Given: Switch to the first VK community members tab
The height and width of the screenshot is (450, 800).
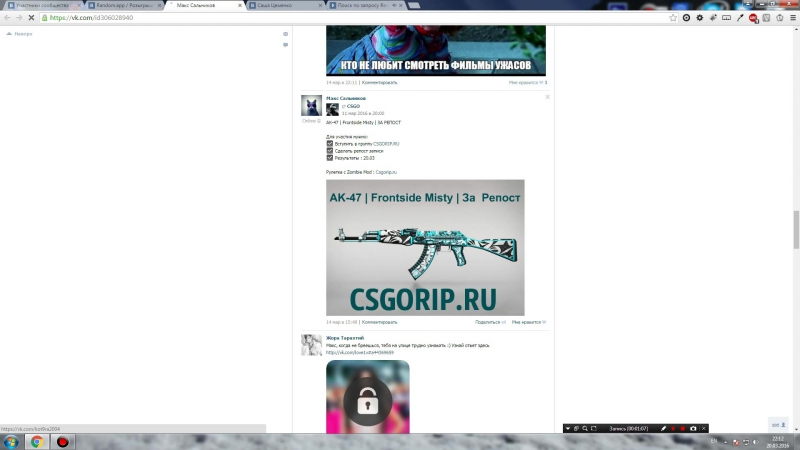Looking at the screenshot, I should (43, 5).
